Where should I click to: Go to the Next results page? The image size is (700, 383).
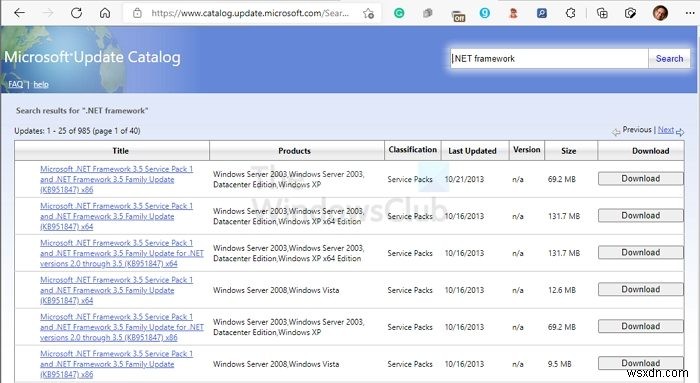(666, 129)
